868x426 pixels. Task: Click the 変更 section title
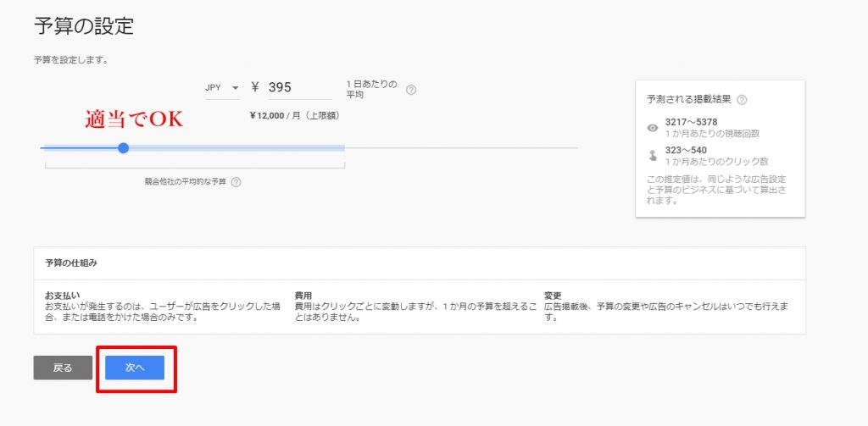pos(553,296)
